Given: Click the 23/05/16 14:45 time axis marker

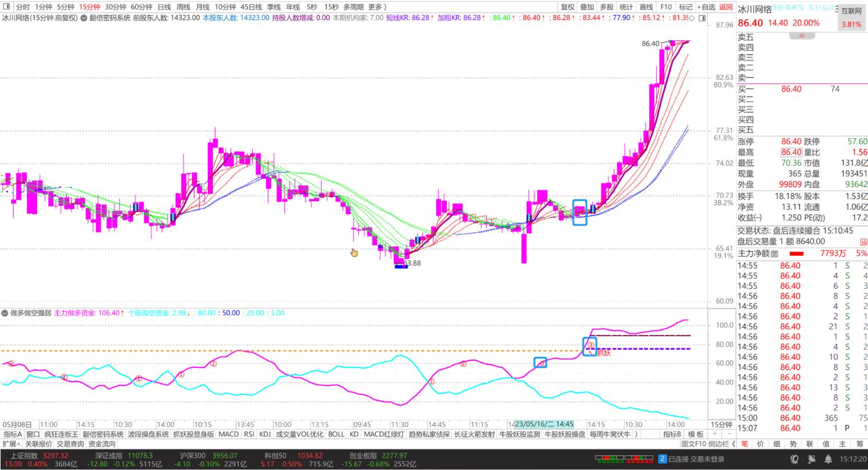Looking at the screenshot, I should click(544, 425).
